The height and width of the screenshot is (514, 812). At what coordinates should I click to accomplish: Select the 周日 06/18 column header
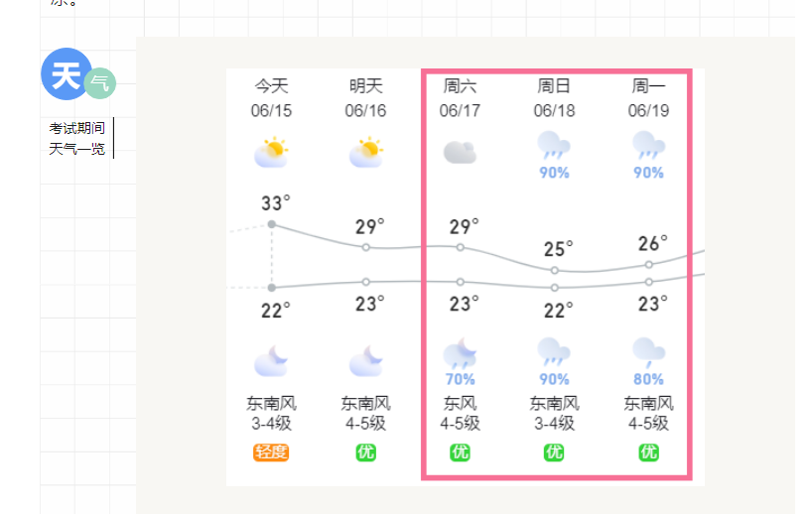pyautogui.click(x=554, y=98)
